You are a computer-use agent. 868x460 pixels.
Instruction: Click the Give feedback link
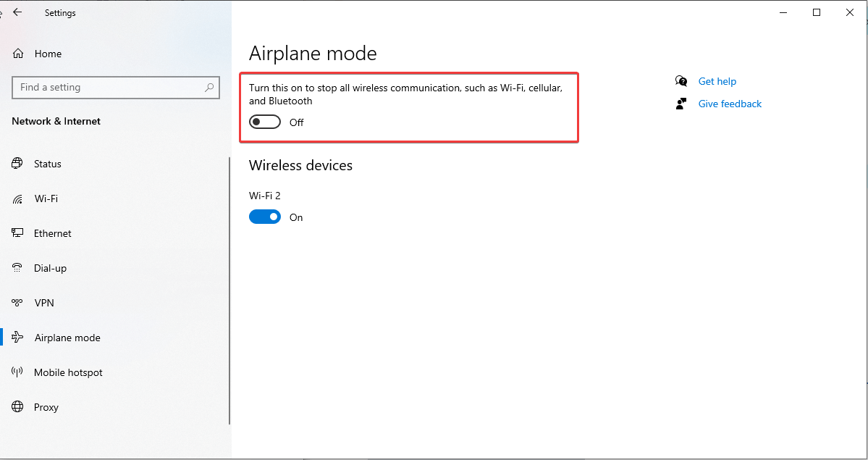point(729,104)
